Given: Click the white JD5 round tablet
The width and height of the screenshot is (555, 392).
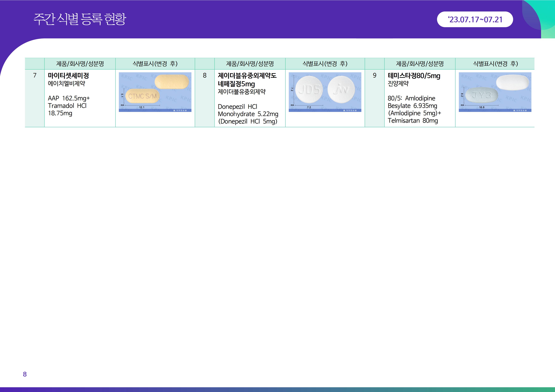Looking at the screenshot, I should click(x=309, y=90).
